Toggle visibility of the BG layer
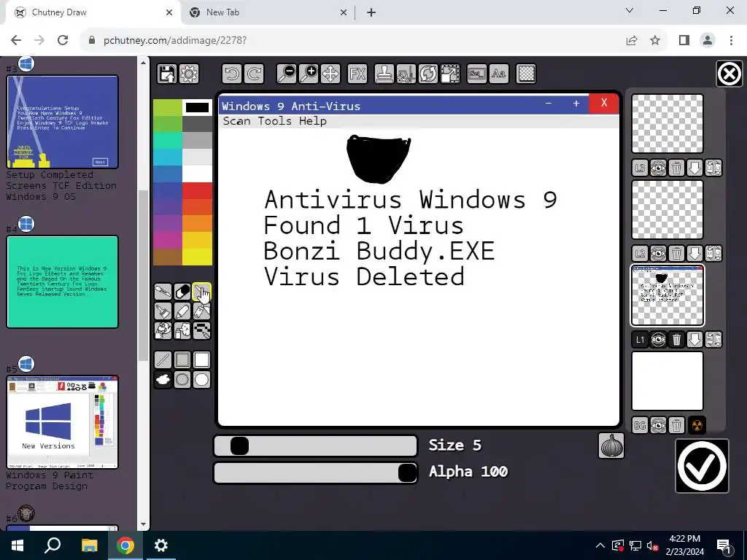 pos(659,425)
